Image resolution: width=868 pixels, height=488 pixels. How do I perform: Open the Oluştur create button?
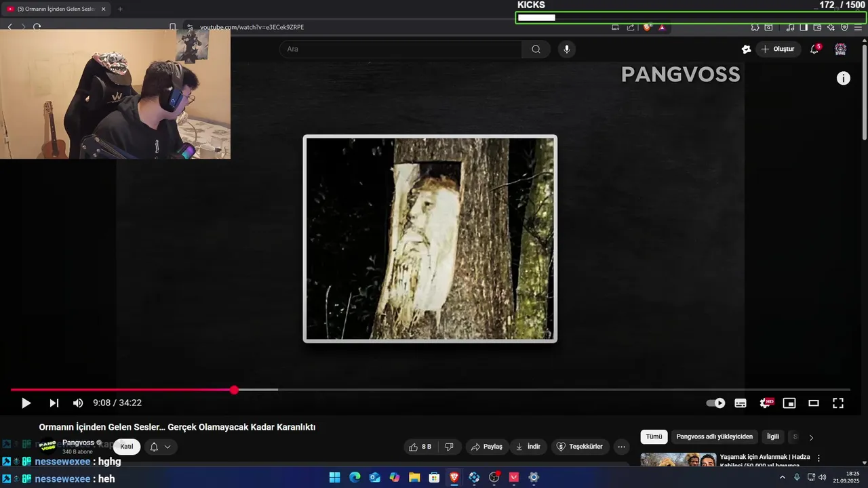click(x=778, y=49)
